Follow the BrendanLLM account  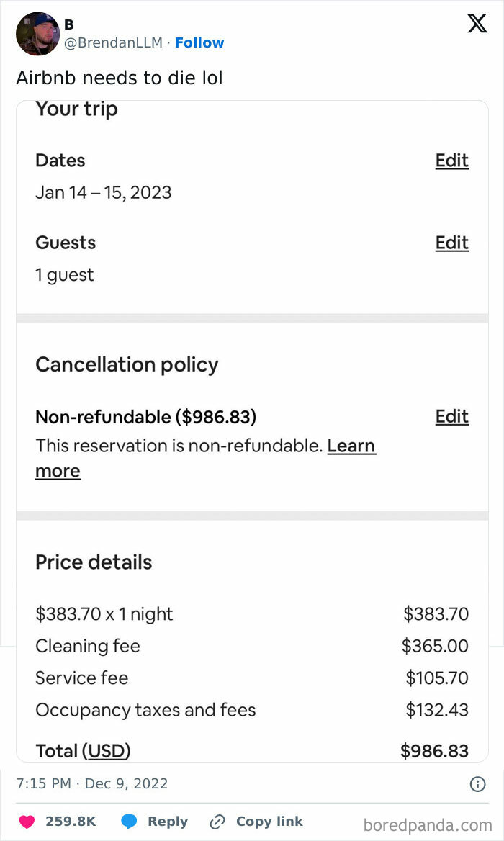tap(199, 42)
